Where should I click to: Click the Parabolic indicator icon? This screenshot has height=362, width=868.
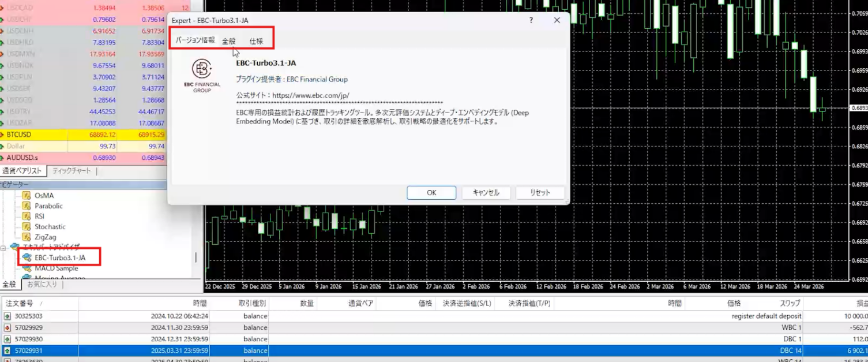26,206
